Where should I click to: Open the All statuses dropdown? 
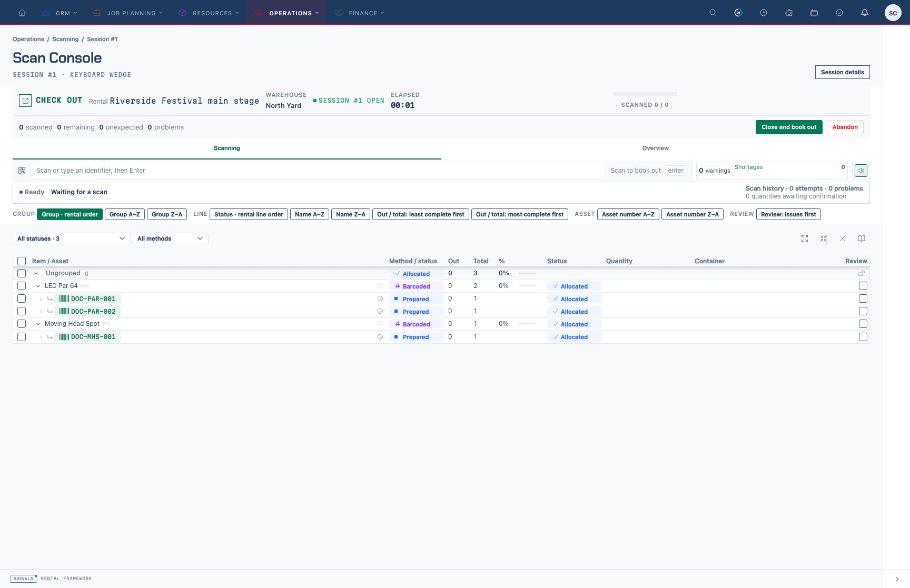click(x=71, y=238)
